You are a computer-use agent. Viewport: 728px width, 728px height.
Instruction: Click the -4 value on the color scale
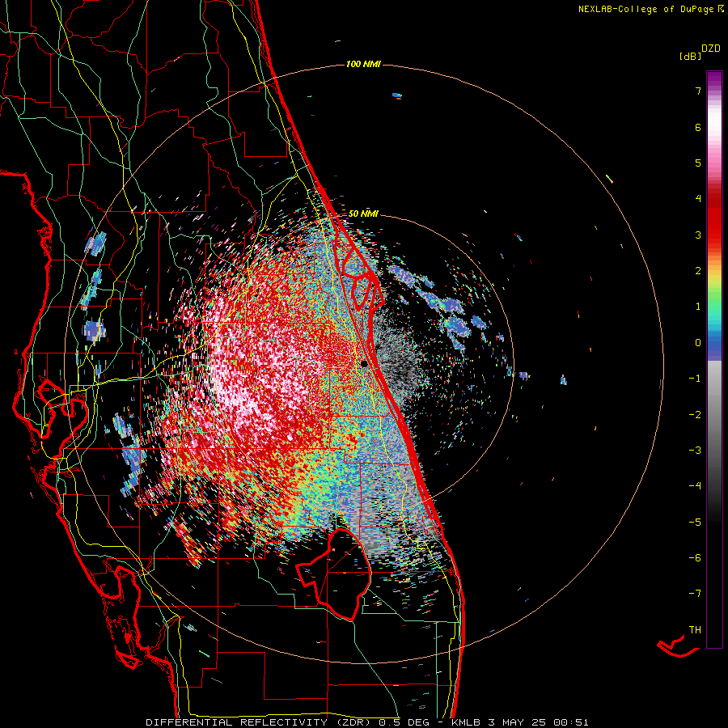pyautogui.click(x=695, y=486)
